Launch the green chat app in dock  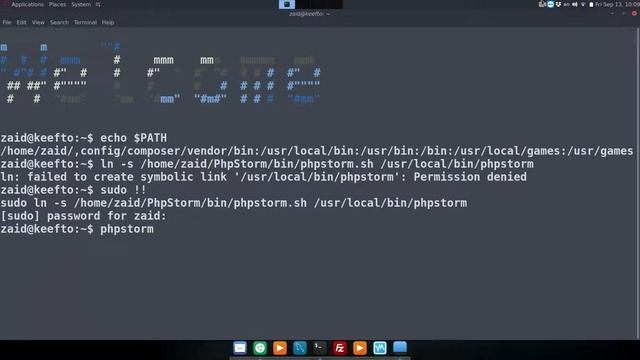pyautogui.click(x=260, y=348)
